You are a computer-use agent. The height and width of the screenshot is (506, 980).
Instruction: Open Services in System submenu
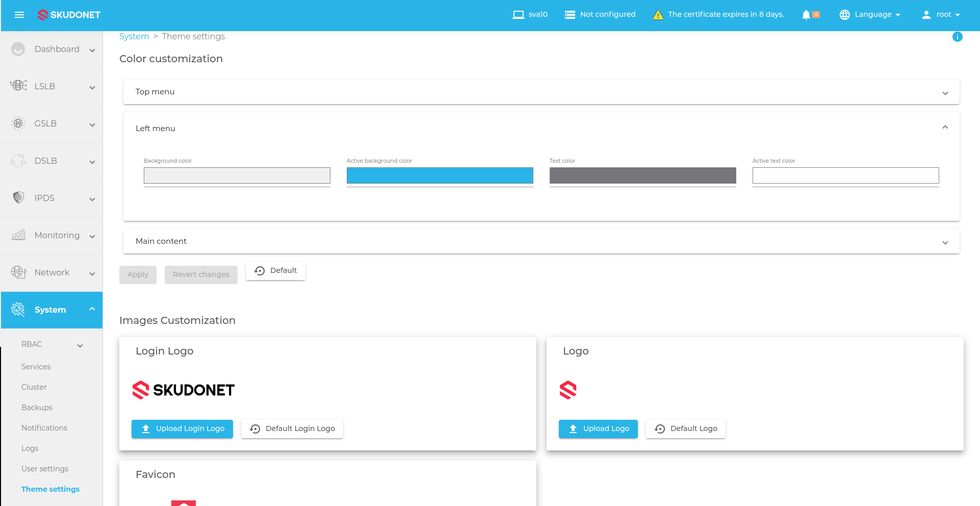[36, 367]
